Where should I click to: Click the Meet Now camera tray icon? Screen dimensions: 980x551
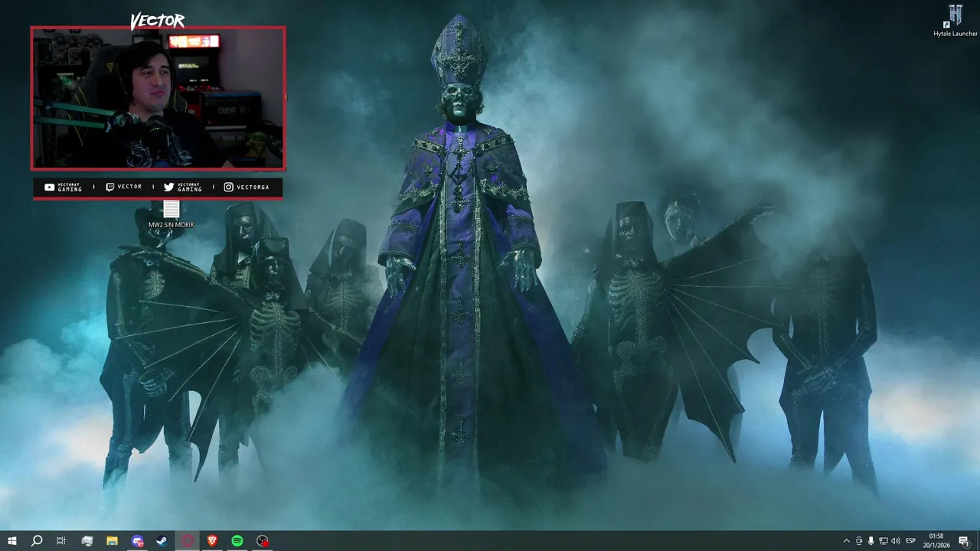pos(859,541)
